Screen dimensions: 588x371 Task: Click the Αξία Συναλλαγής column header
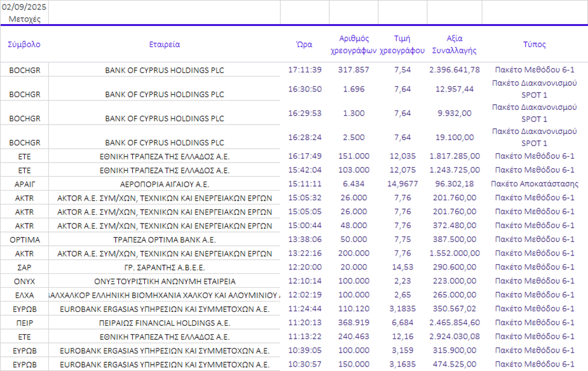[x=454, y=44]
